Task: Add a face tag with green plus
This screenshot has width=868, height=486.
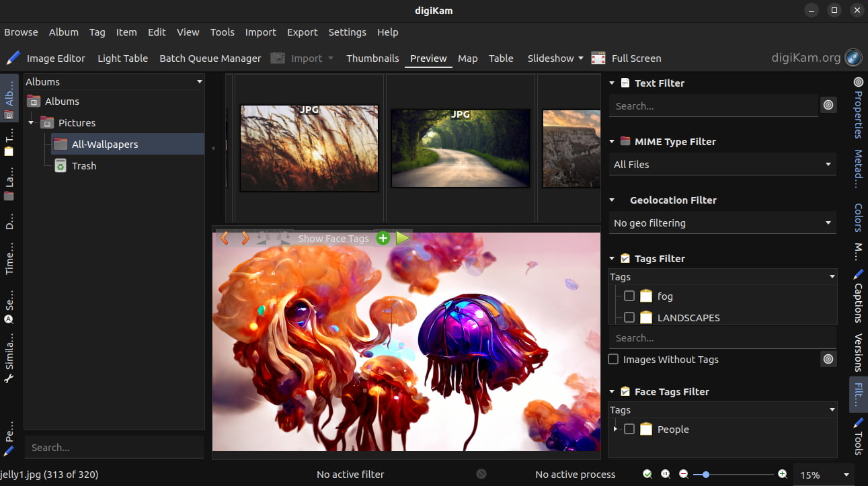Action: click(x=383, y=238)
